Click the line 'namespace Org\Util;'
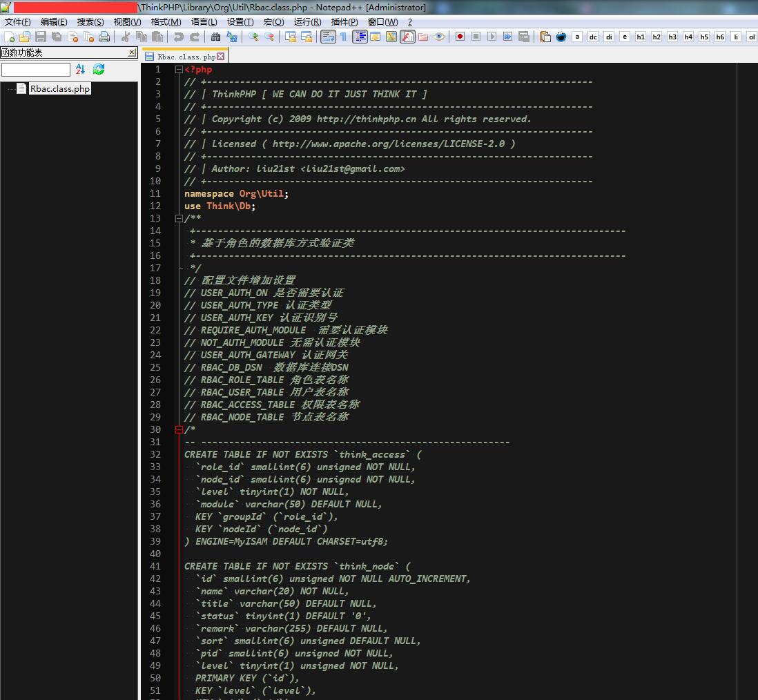The image size is (758, 700). coord(236,194)
